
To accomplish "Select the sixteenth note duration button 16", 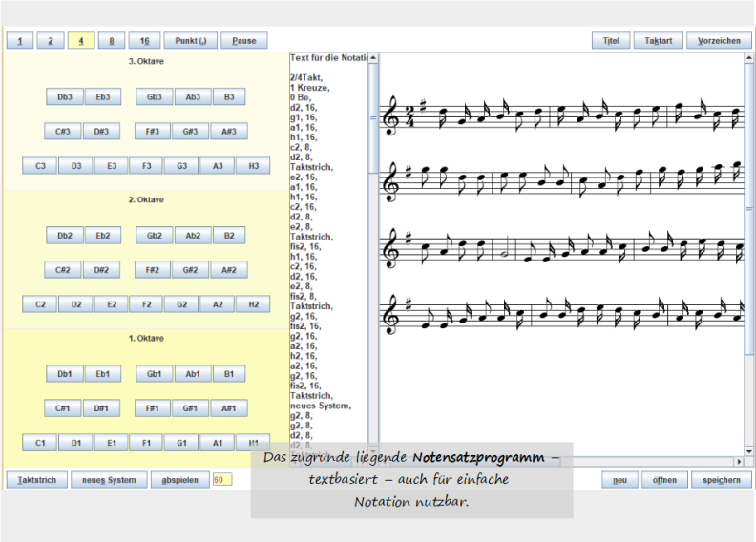I will (x=144, y=41).
